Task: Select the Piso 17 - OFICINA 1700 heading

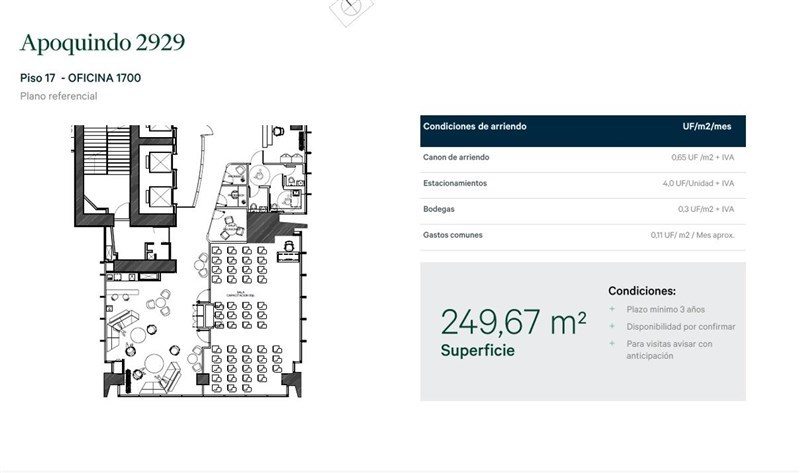Action: (81, 78)
